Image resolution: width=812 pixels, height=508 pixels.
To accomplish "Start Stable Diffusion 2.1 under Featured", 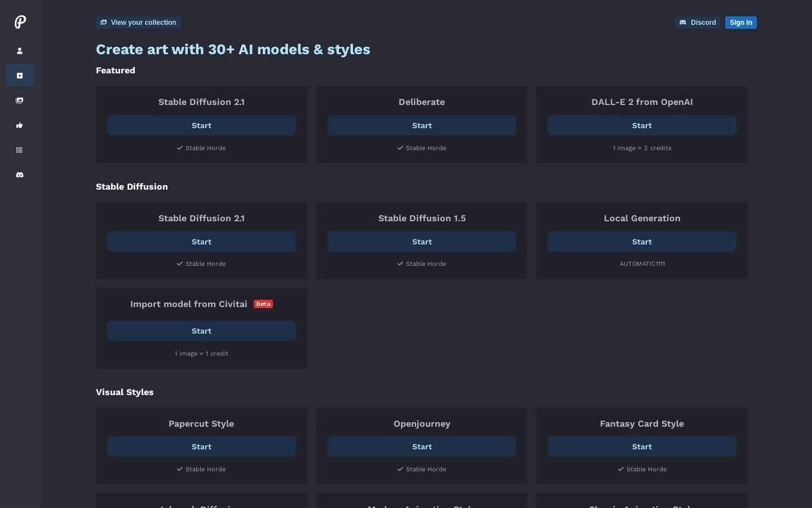I will click(x=201, y=125).
